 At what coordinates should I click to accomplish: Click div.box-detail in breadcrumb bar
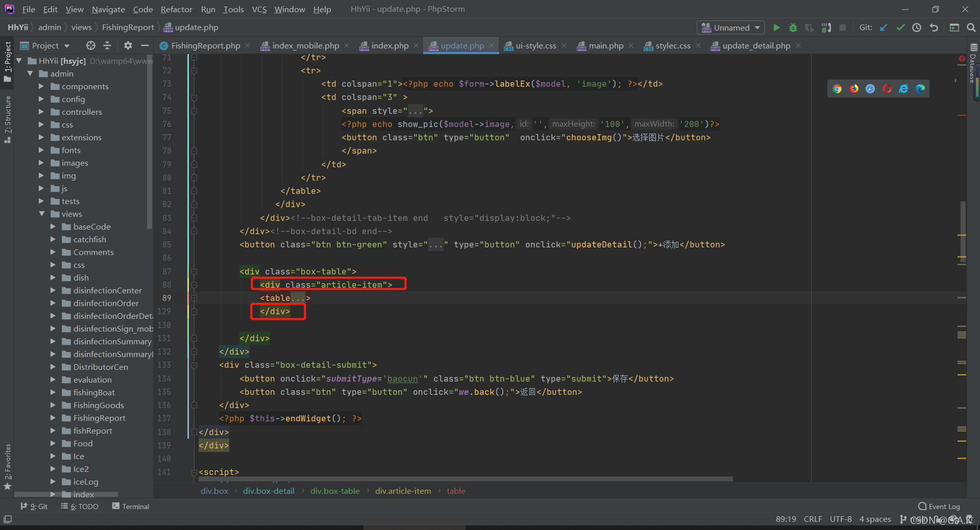coord(268,491)
